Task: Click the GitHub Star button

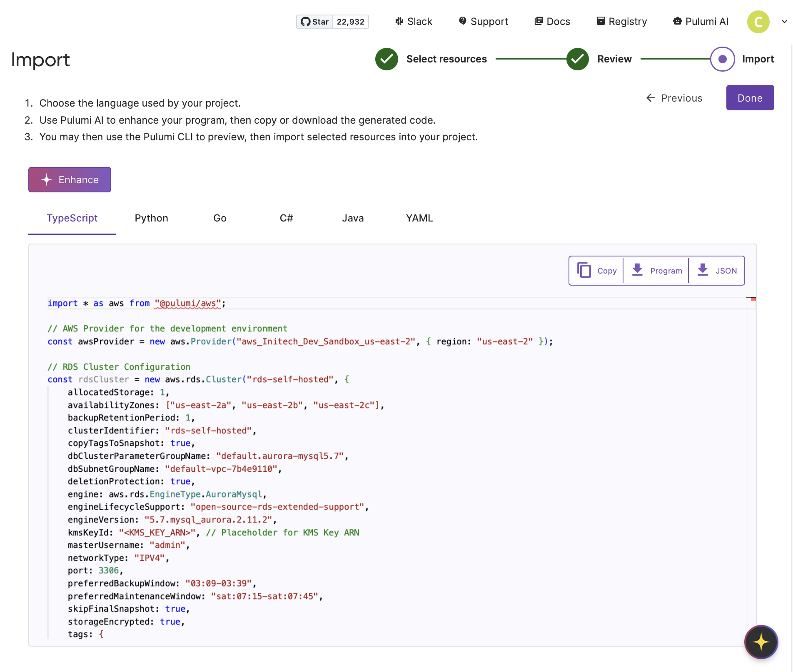Action: pyautogui.click(x=315, y=22)
